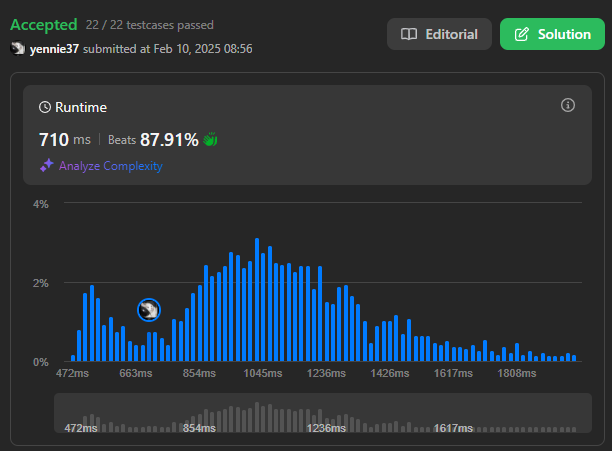
Task: Open yennie37 username link
Action: point(54,49)
